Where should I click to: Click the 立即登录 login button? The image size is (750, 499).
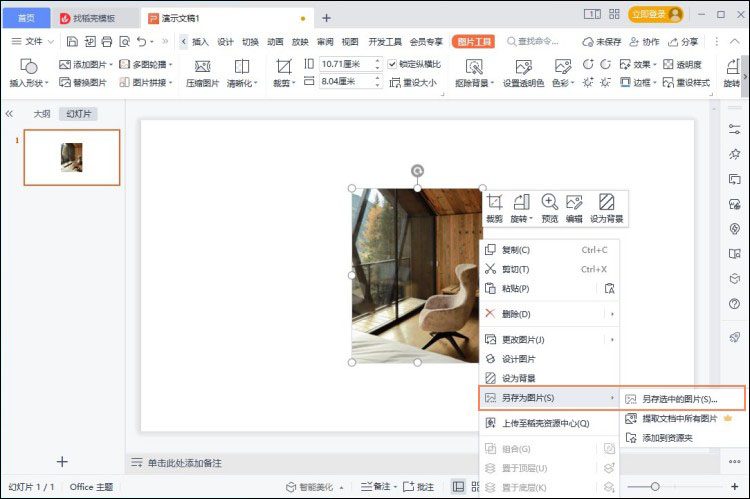(656, 15)
